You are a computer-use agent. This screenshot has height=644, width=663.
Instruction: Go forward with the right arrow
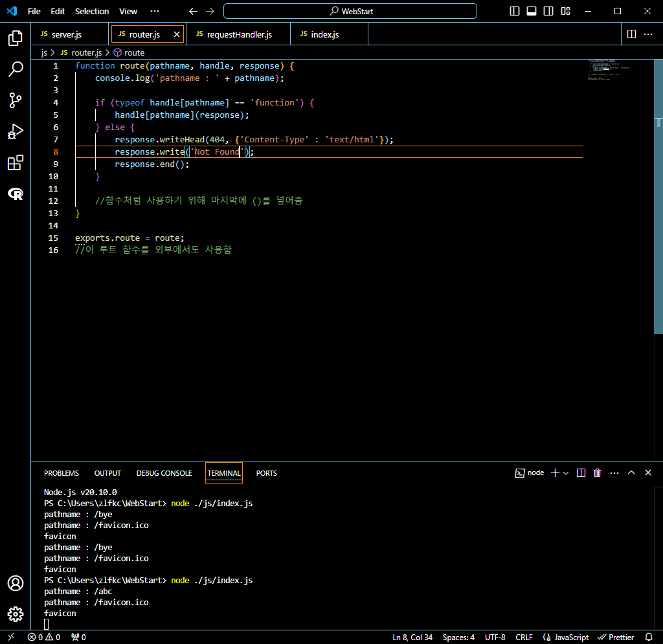[210, 12]
